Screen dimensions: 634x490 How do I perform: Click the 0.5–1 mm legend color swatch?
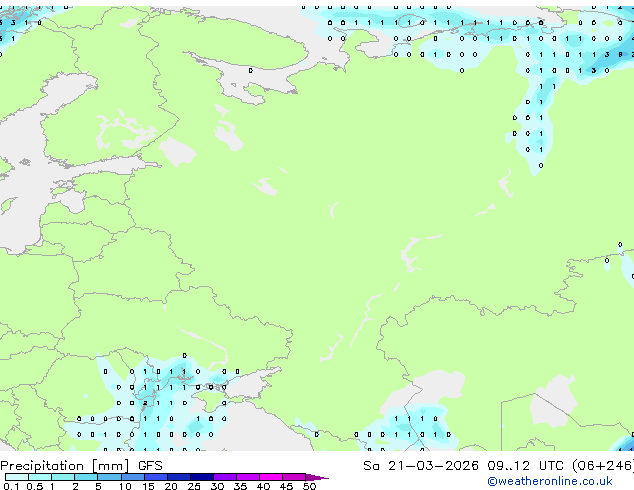coord(40,477)
